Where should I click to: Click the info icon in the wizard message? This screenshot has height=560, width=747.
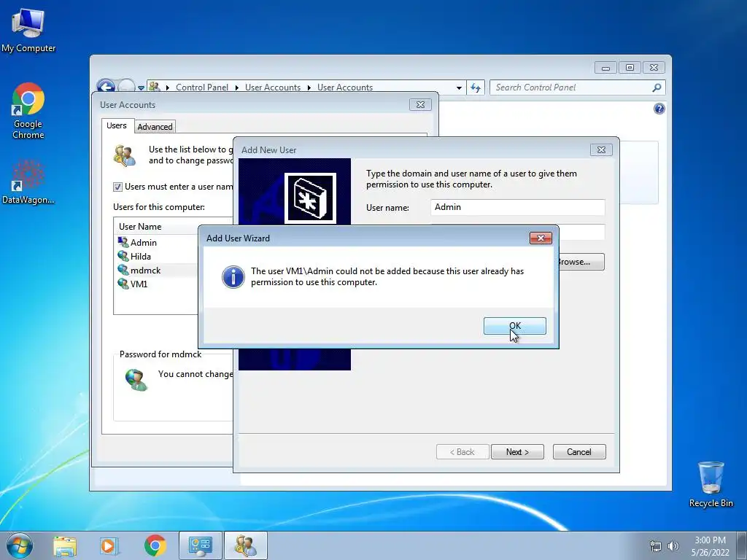233,277
